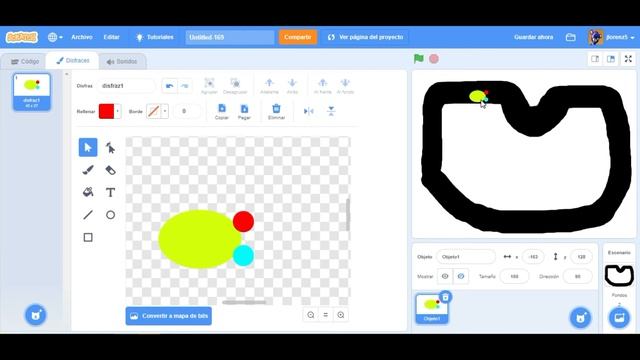
Task: Switch to the Código tab
Action: pyautogui.click(x=24, y=62)
